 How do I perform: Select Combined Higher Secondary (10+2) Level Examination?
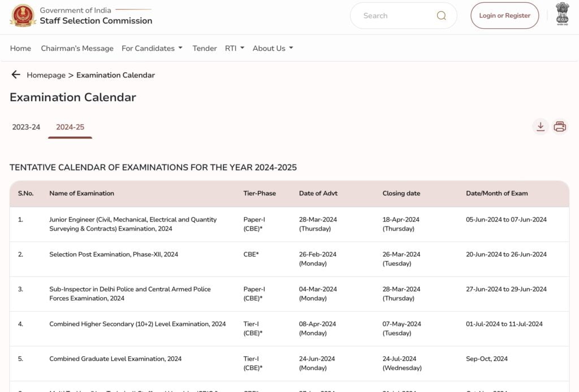coord(137,324)
